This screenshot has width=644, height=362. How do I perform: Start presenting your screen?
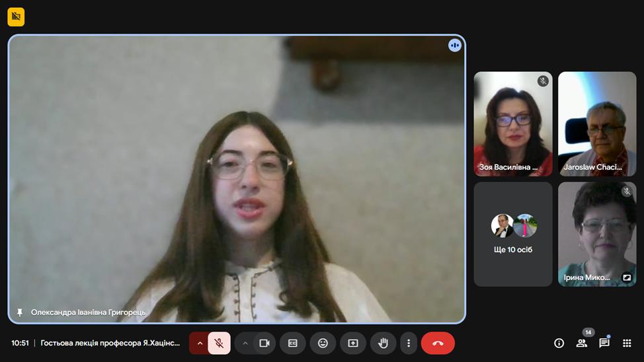pyautogui.click(x=353, y=343)
